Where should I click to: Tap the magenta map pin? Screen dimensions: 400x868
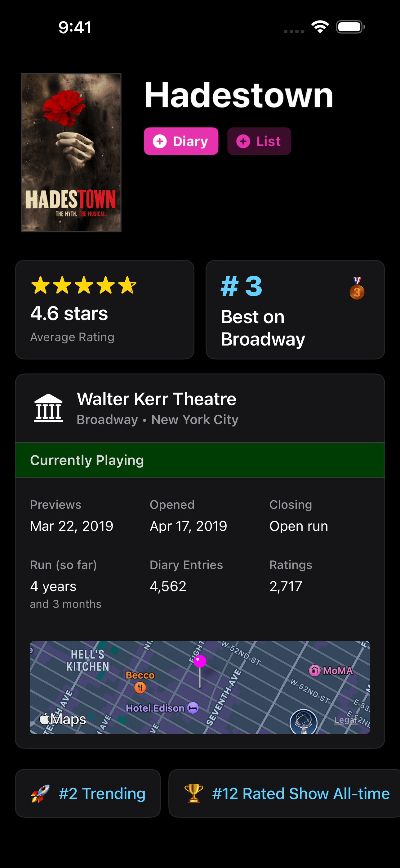pyautogui.click(x=200, y=662)
